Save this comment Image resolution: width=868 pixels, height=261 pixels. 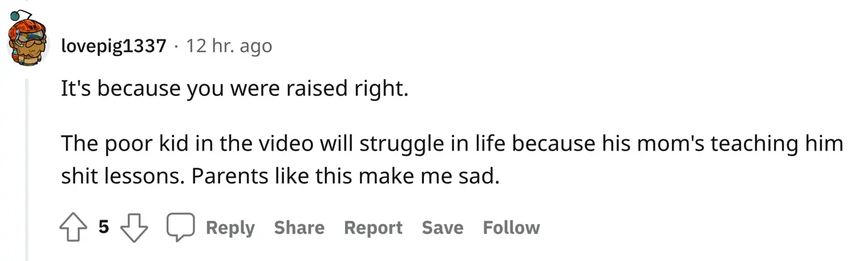pos(442,228)
